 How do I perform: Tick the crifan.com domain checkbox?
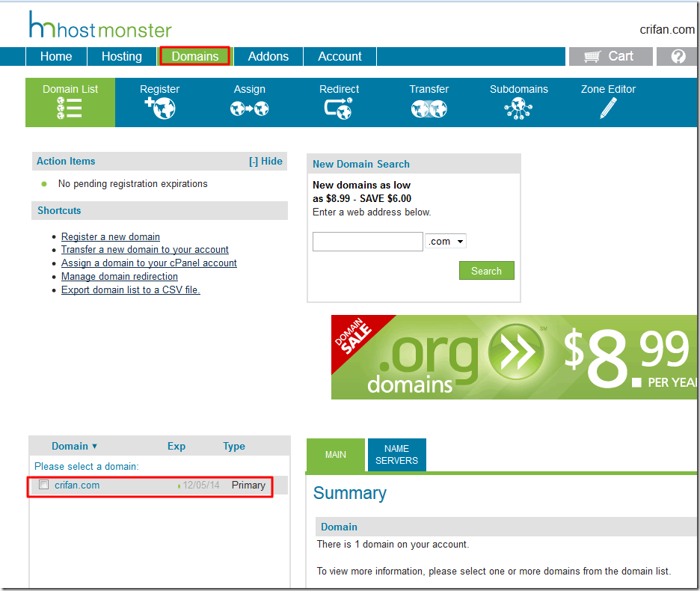[43, 485]
